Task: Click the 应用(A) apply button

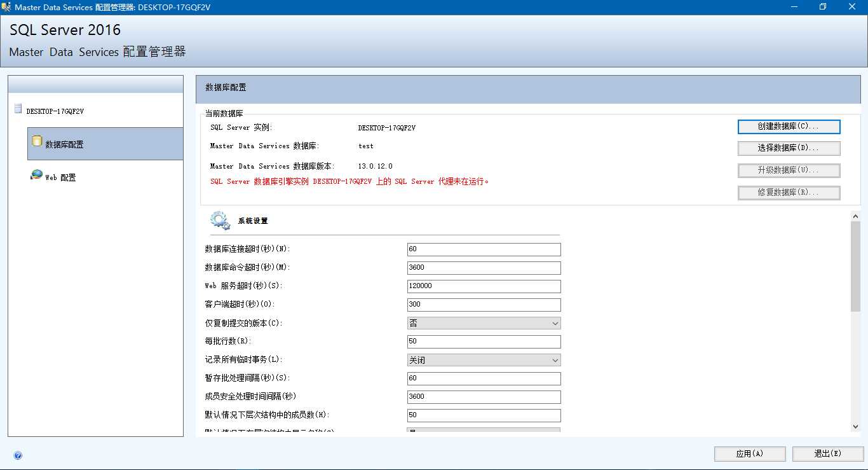Action: click(x=750, y=454)
